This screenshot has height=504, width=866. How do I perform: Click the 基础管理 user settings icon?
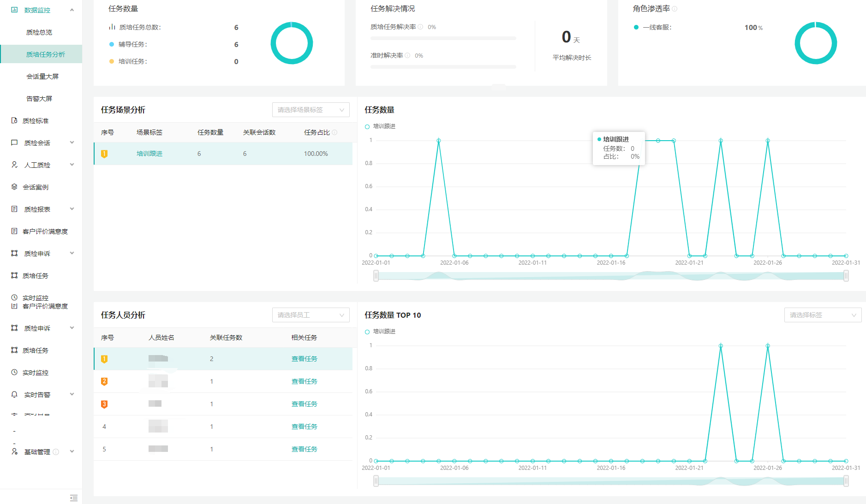click(x=14, y=451)
